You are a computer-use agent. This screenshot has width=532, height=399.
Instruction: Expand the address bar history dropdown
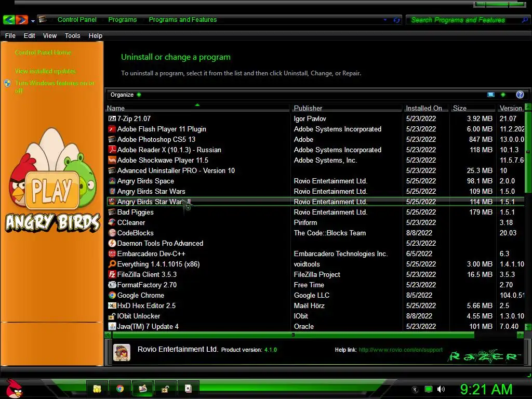coord(385,20)
